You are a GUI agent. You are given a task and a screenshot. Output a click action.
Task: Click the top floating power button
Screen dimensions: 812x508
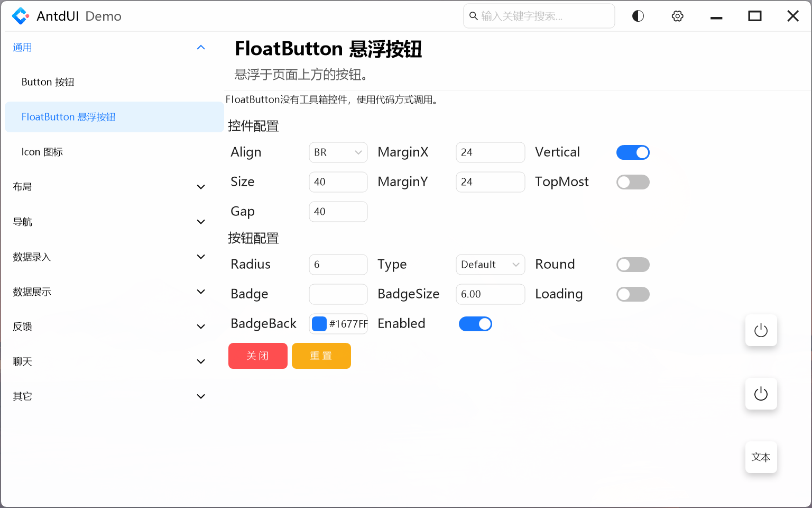pos(761,330)
